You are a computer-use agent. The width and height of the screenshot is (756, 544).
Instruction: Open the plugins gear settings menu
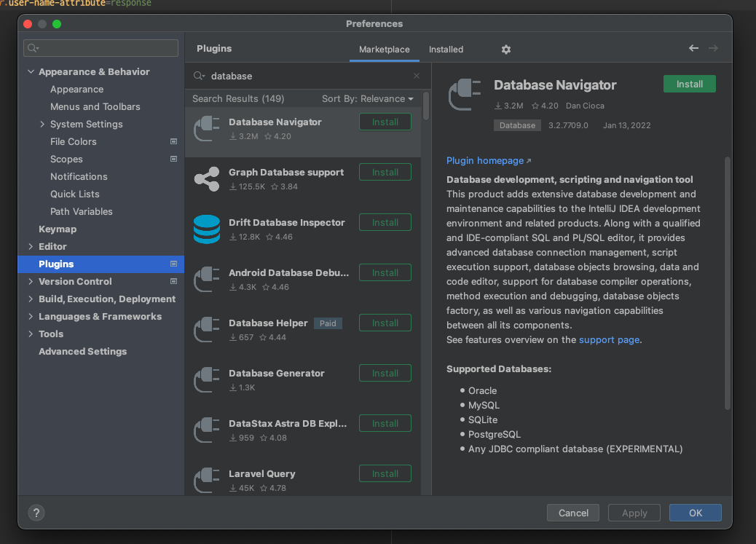click(505, 50)
